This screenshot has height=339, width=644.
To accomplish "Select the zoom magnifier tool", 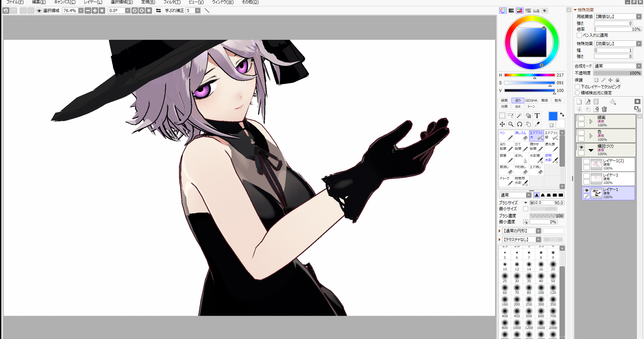I will pyautogui.click(x=511, y=124).
